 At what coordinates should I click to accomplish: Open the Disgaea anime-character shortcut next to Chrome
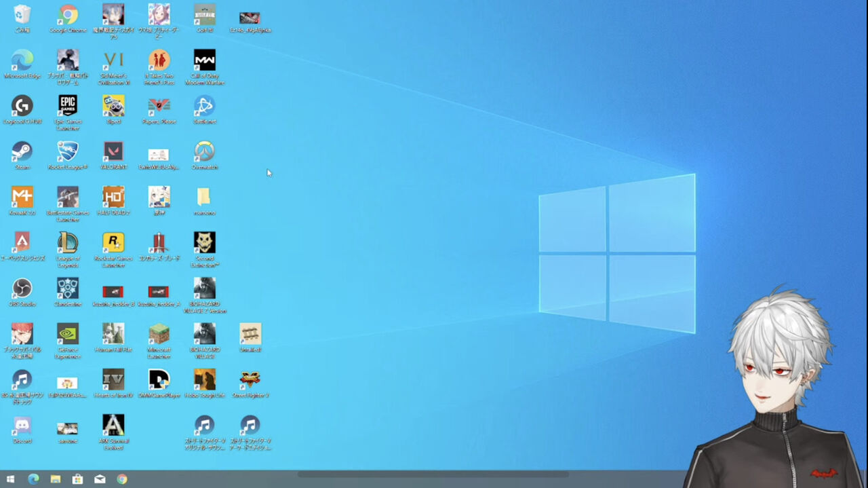pyautogui.click(x=113, y=15)
